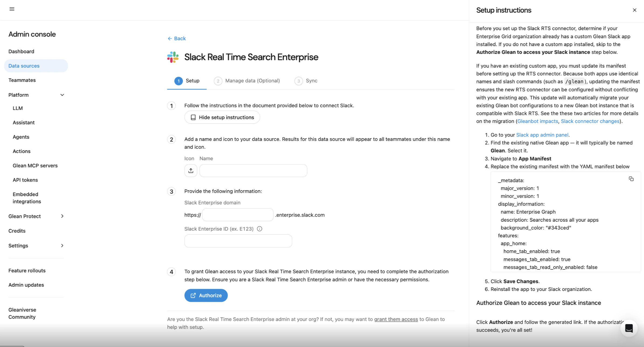
Task: Click the Slack logo next to the page title
Action: (x=173, y=57)
